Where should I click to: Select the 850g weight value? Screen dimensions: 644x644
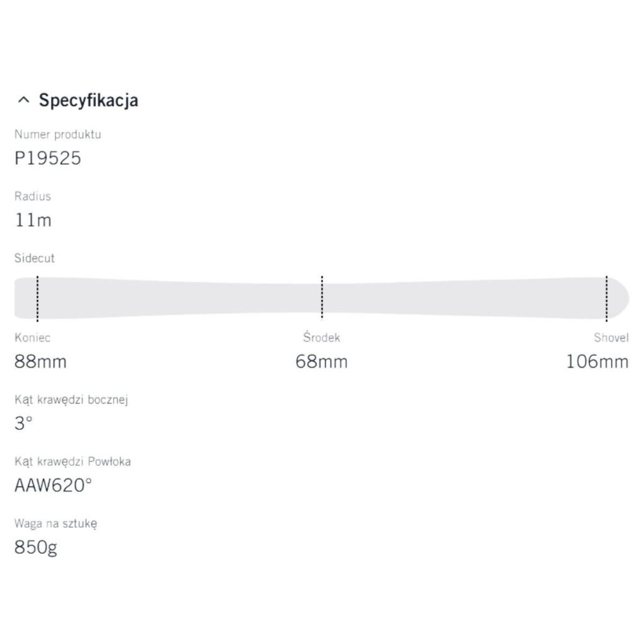pyautogui.click(x=36, y=547)
